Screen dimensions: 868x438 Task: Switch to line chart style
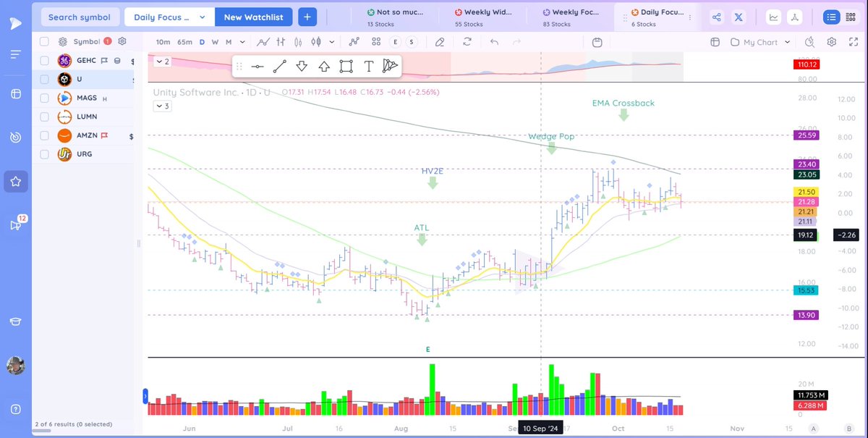click(x=265, y=42)
